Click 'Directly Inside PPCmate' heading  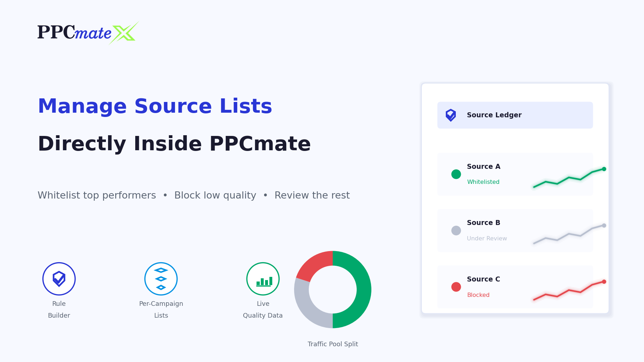coord(174,144)
